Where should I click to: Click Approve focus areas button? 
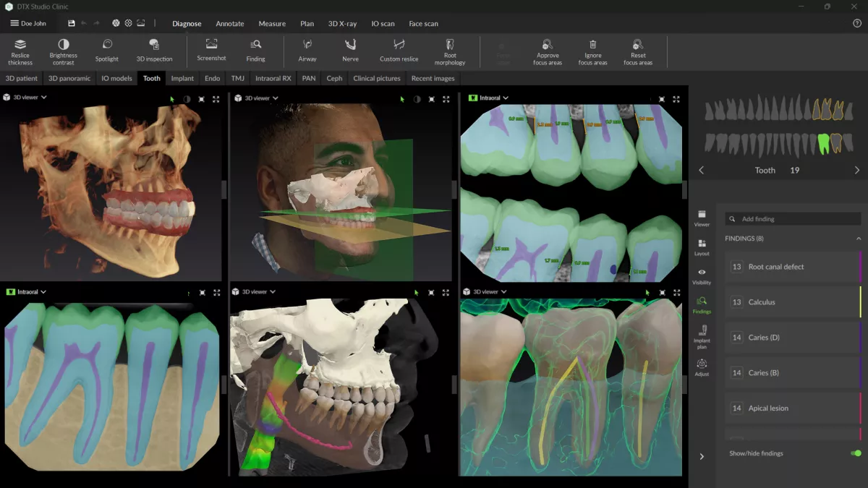[548, 51]
